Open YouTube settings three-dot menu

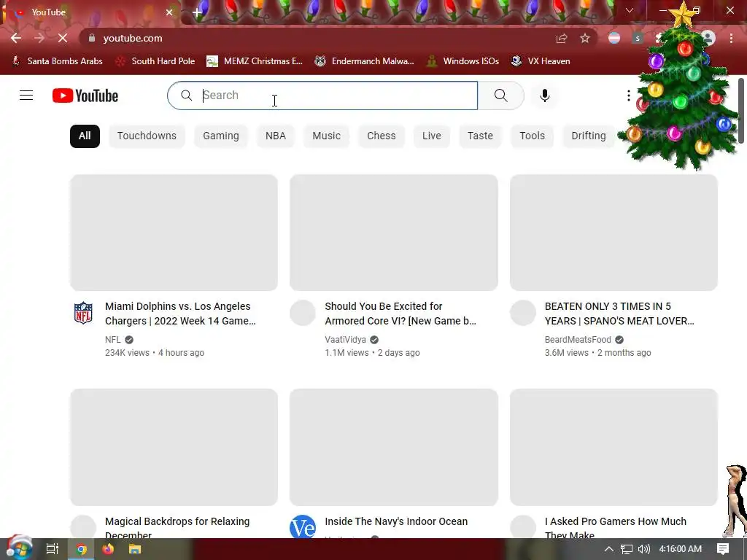pos(628,96)
